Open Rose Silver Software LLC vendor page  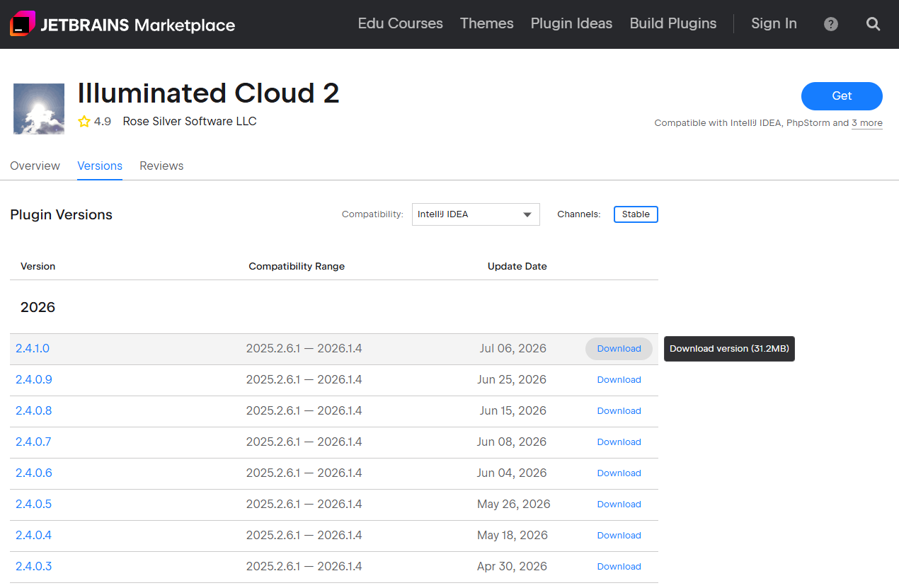point(190,121)
